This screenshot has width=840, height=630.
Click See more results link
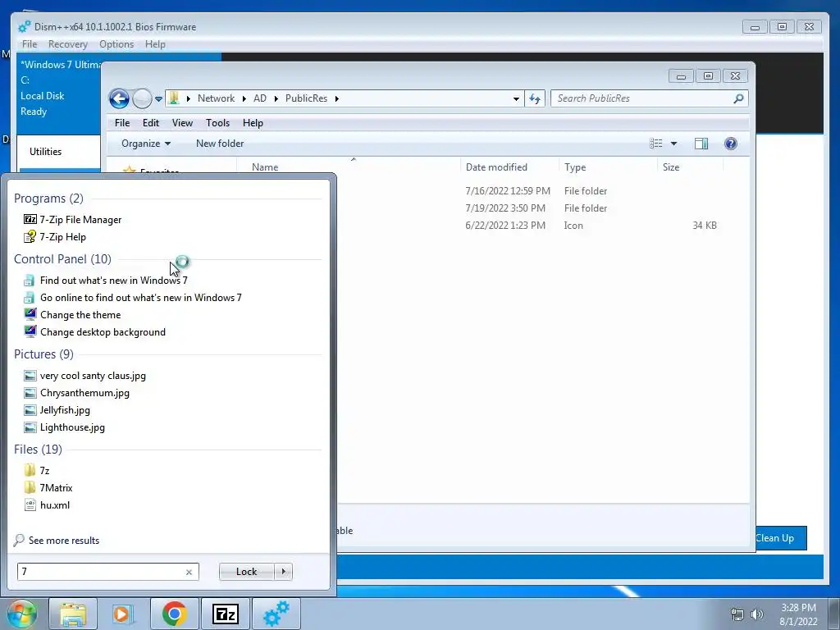[x=57, y=540]
